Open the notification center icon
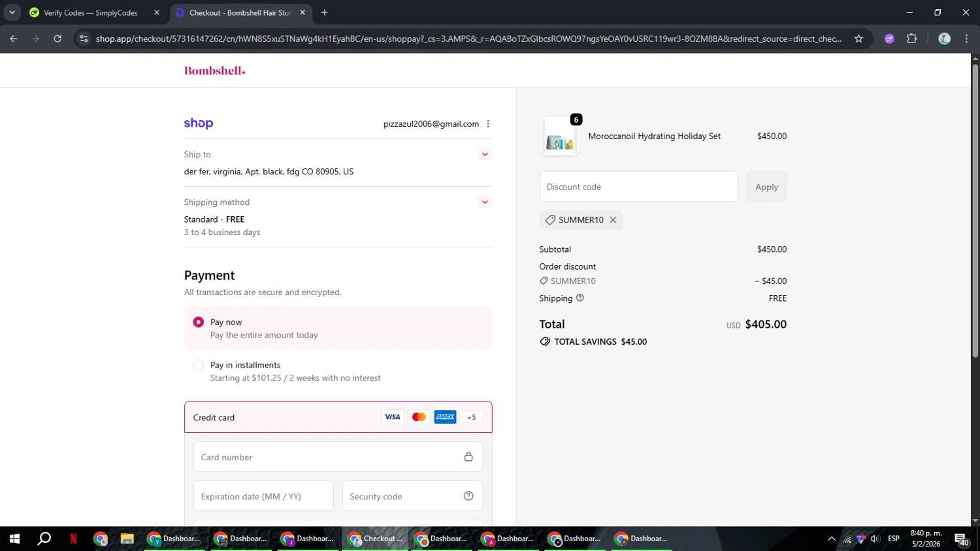 962,539
